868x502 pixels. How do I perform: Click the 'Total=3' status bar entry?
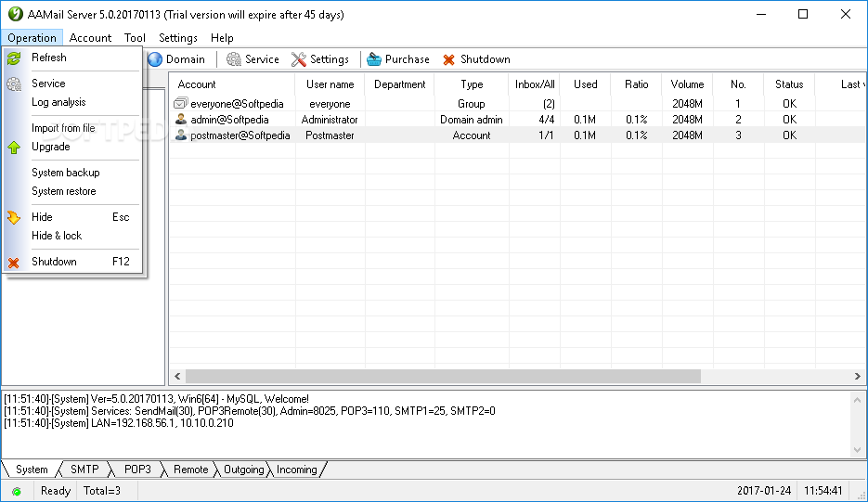pyautogui.click(x=102, y=491)
